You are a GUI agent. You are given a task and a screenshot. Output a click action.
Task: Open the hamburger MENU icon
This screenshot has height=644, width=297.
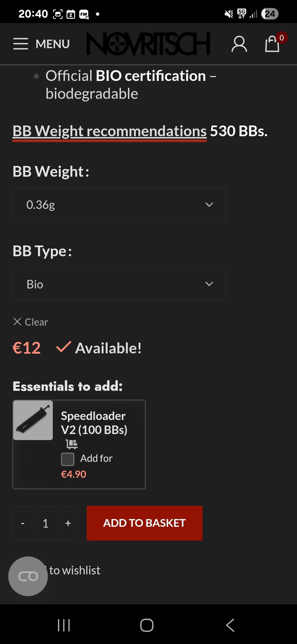[x=21, y=44]
